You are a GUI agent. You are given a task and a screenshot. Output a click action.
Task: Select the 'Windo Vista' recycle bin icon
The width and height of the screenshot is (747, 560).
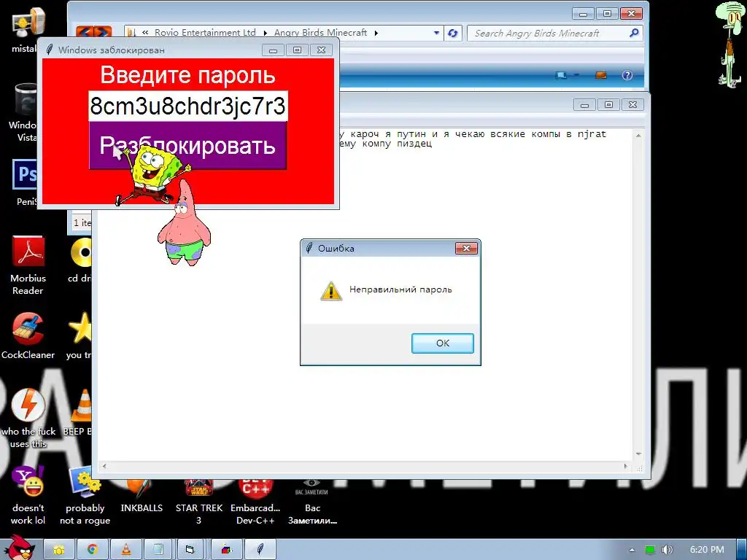click(x=23, y=112)
